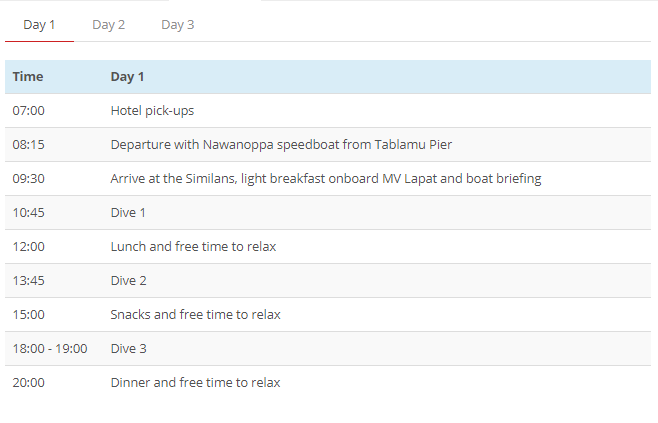Click the Dive 1 entry

pos(128,213)
